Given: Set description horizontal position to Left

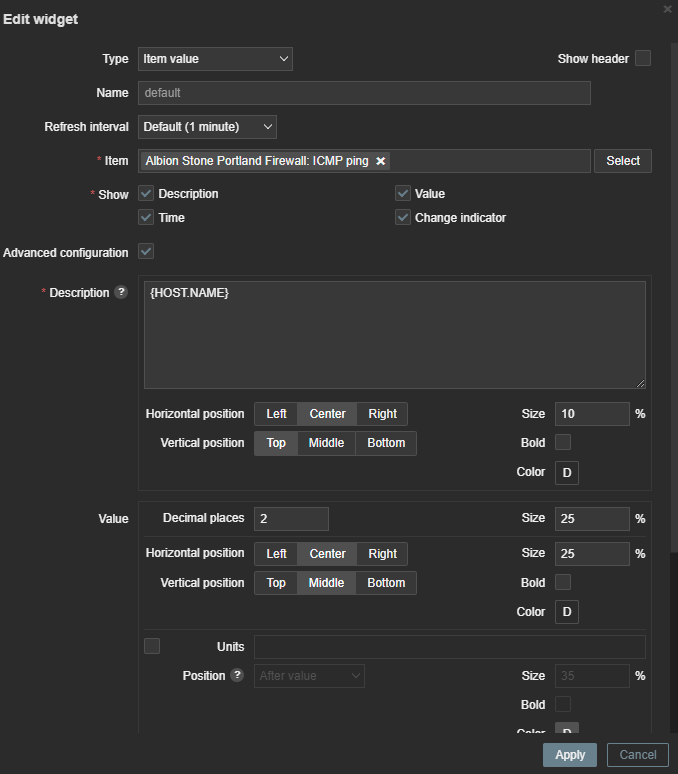Looking at the screenshot, I should (276, 414).
